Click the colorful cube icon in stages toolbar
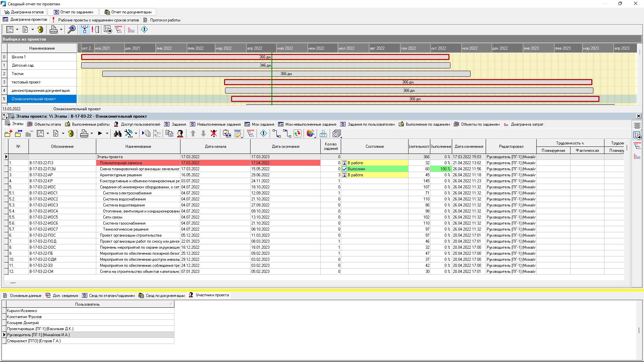This screenshot has height=362, width=644. (310, 134)
